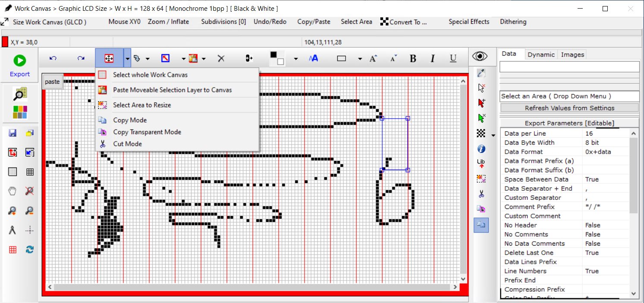Open dropdown arrow beside rectangle shape tool
This screenshot has width=644, height=303.
pyautogui.click(x=360, y=59)
